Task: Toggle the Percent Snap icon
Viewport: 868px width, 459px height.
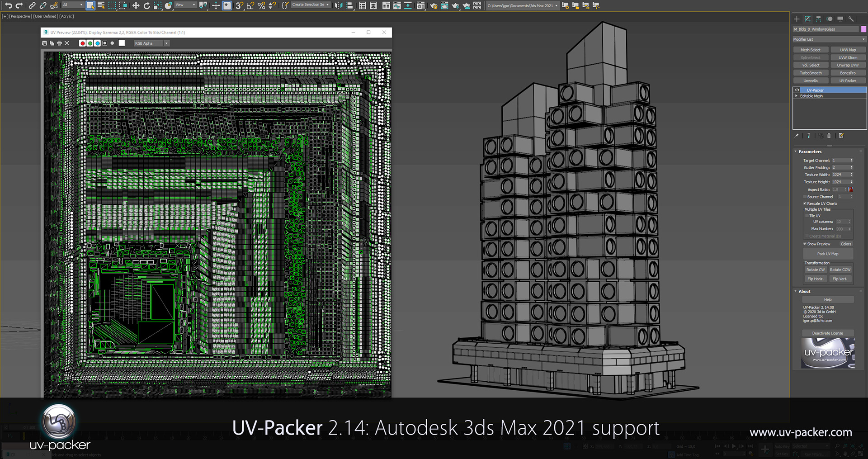Action: (261, 5)
